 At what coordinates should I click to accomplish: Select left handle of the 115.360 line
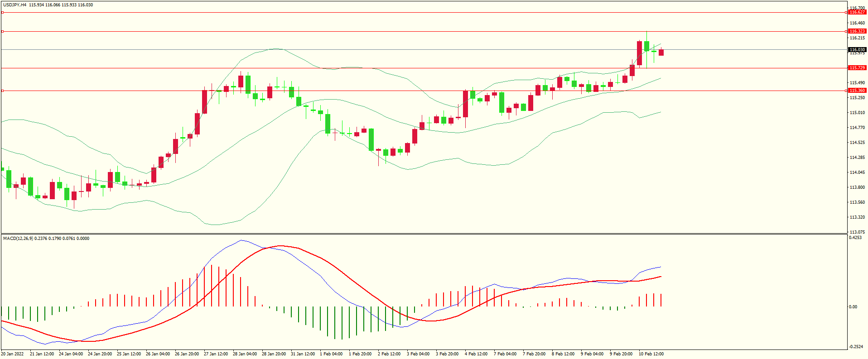pyautogui.click(x=3, y=91)
